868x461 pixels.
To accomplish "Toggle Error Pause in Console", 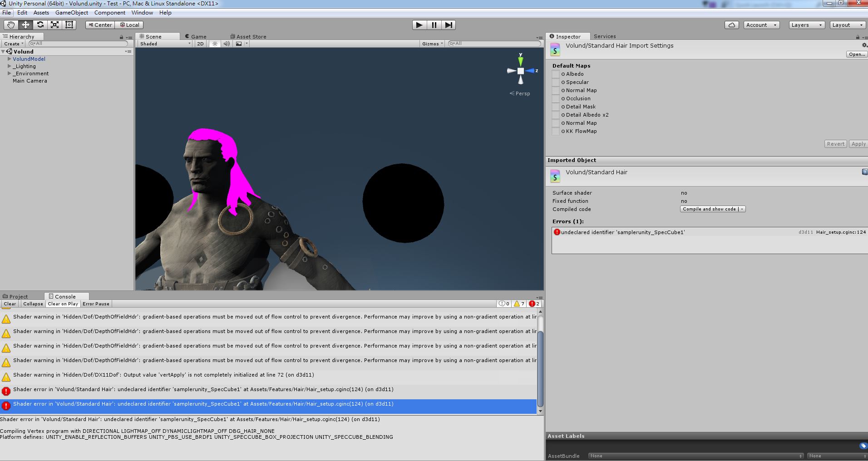I will (96, 304).
